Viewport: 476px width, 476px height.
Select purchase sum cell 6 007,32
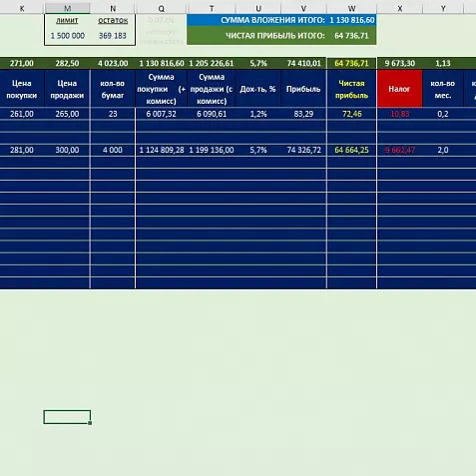(162, 114)
